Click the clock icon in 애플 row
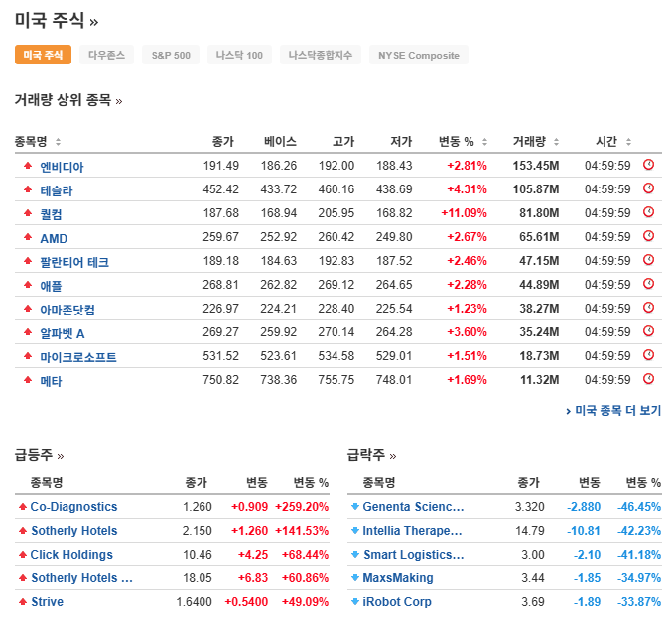Image resolution: width=672 pixels, height=627 pixels. click(x=648, y=284)
